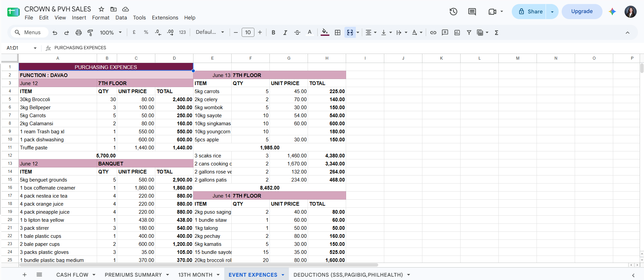Insert a link
Image resolution: width=644 pixels, height=280 pixels.
[433, 32]
